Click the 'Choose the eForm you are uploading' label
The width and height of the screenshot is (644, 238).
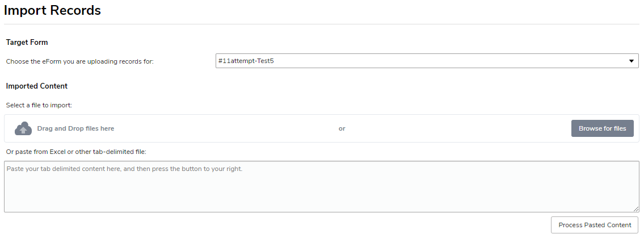click(x=79, y=62)
